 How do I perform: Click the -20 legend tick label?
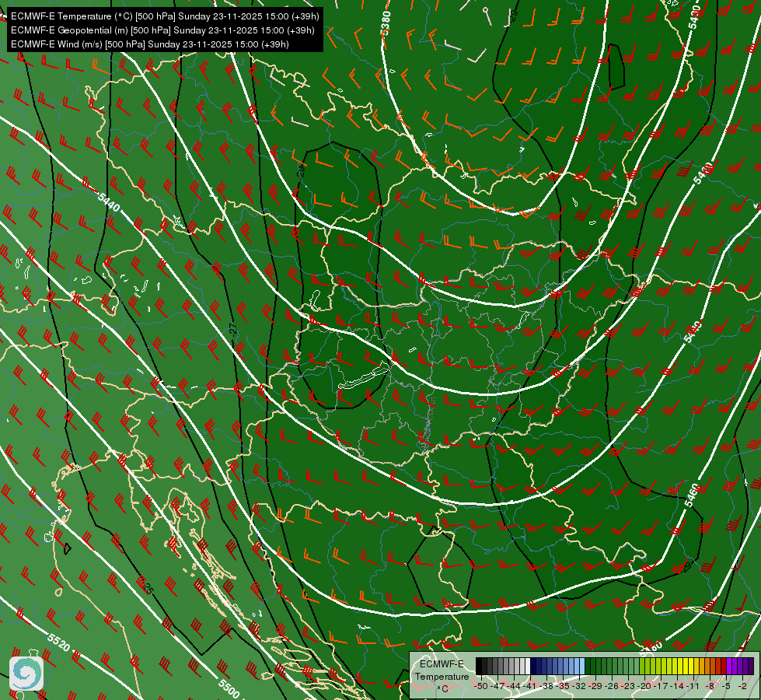(x=645, y=686)
